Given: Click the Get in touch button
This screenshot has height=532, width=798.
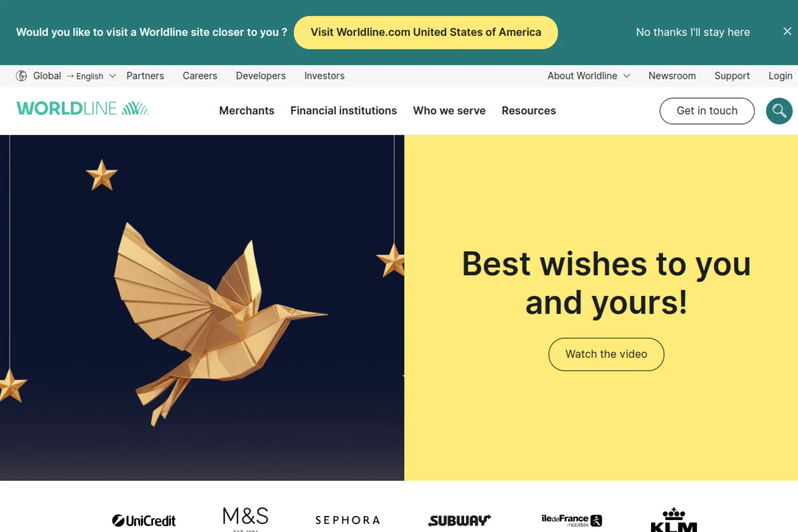Looking at the screenshot, I should point(707,111).
